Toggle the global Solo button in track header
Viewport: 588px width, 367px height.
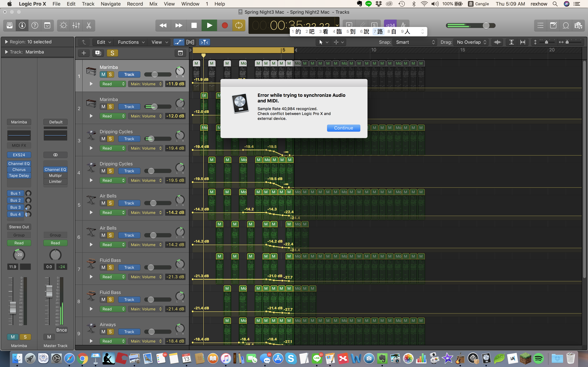[112, 53]
